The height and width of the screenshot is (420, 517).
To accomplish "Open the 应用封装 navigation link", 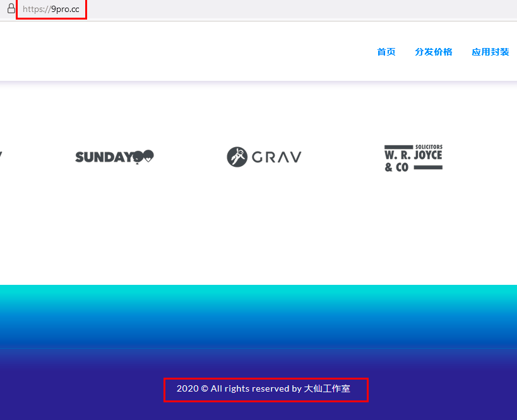I will pyautogui.click(x=490, y=52).
